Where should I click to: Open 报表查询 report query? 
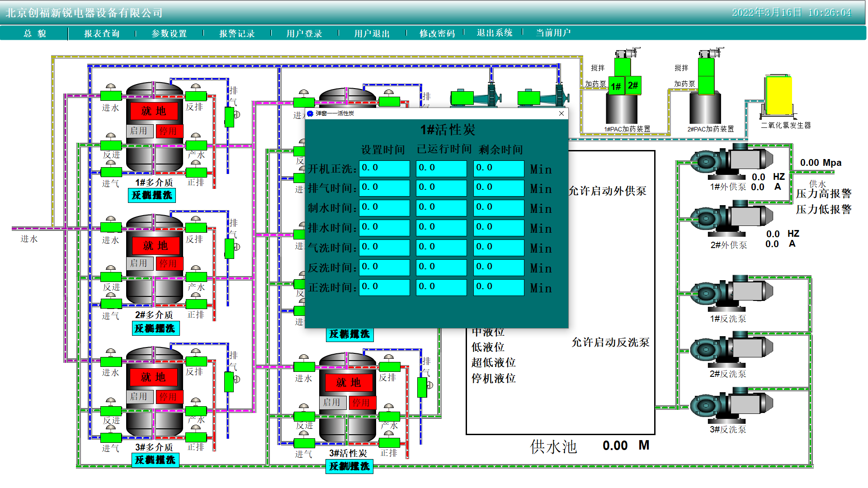coord(102,33)
